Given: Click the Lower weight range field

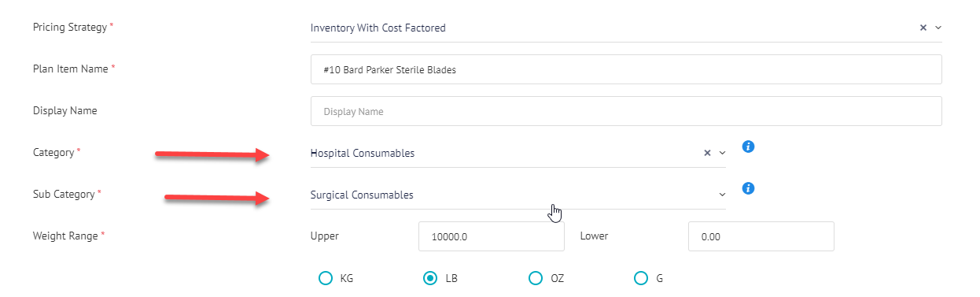Looking at the screenshot, I should 761,236.
